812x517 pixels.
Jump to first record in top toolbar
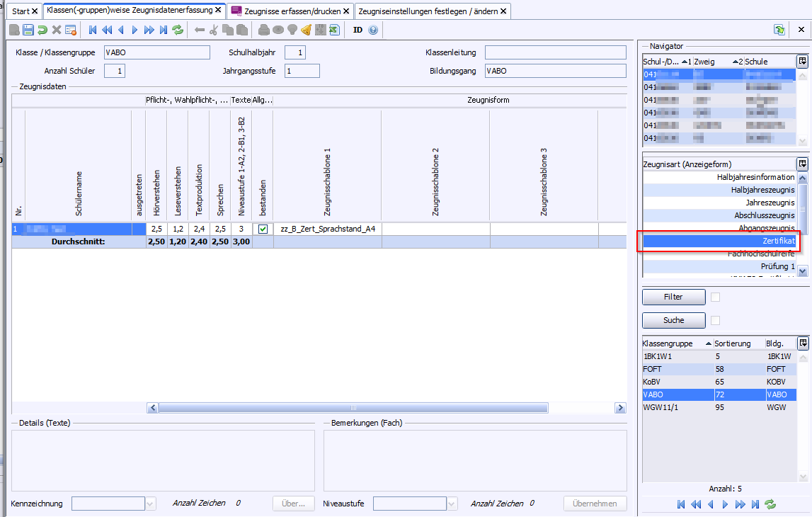(93, 30)
